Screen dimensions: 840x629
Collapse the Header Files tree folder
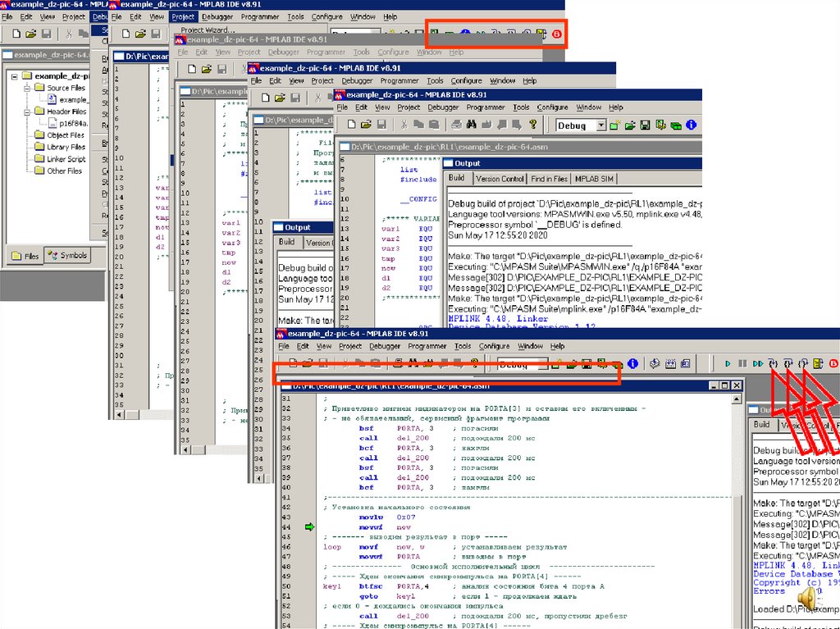pyautogui.click(x=27, y=112)
